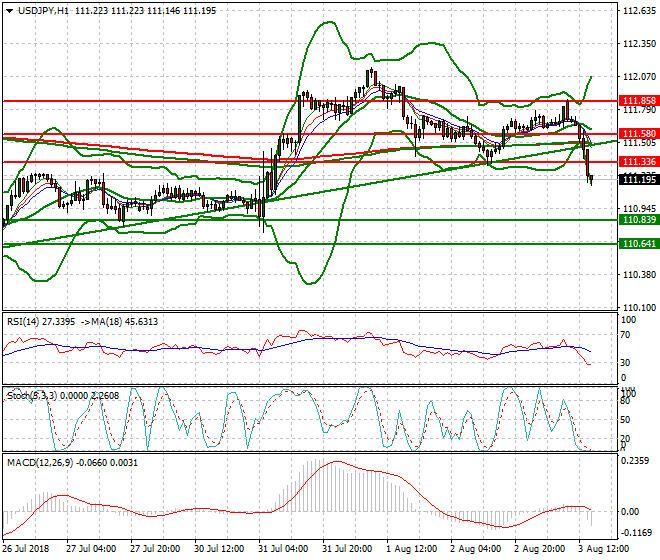This screenshot has width=660, height=560.
Task: Select the red 111.580 price level label
Action: click(x=639, y=134)
